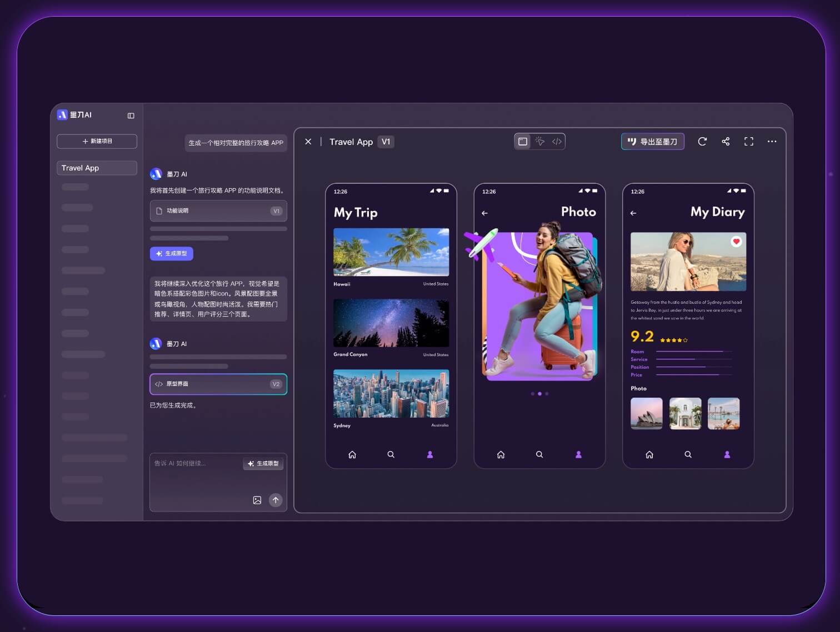
Task: Switch to the interactive cursor mode
Action: click(539, 142)
